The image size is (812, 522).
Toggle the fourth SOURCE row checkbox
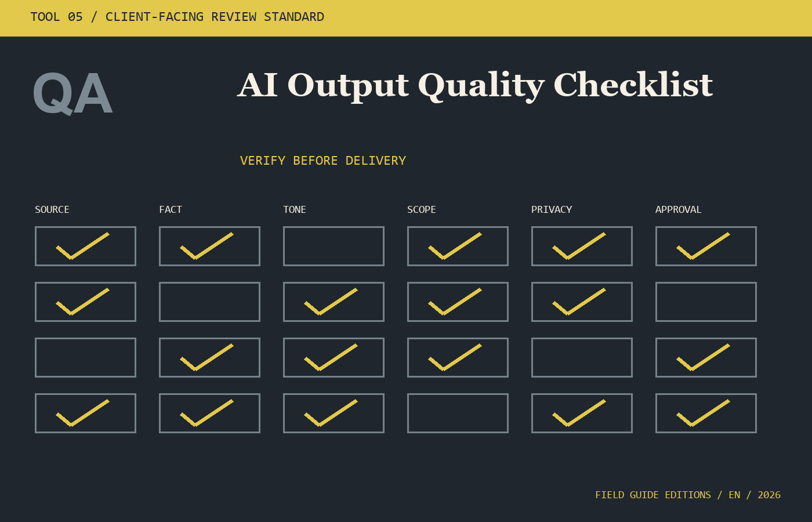[85, 413]
